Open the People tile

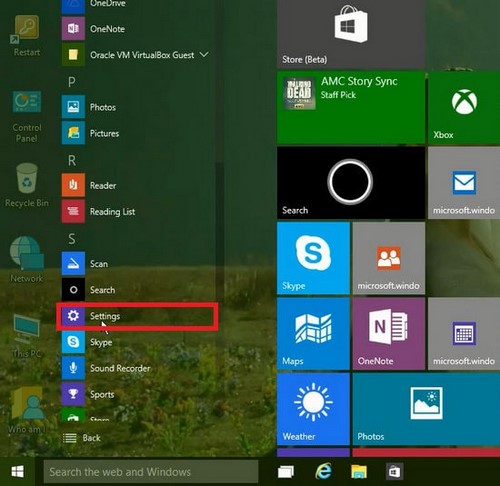click(x=389, y=258)
